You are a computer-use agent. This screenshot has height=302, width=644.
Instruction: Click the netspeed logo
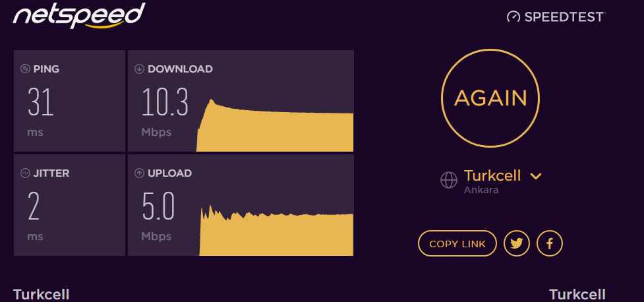[79, 16]
